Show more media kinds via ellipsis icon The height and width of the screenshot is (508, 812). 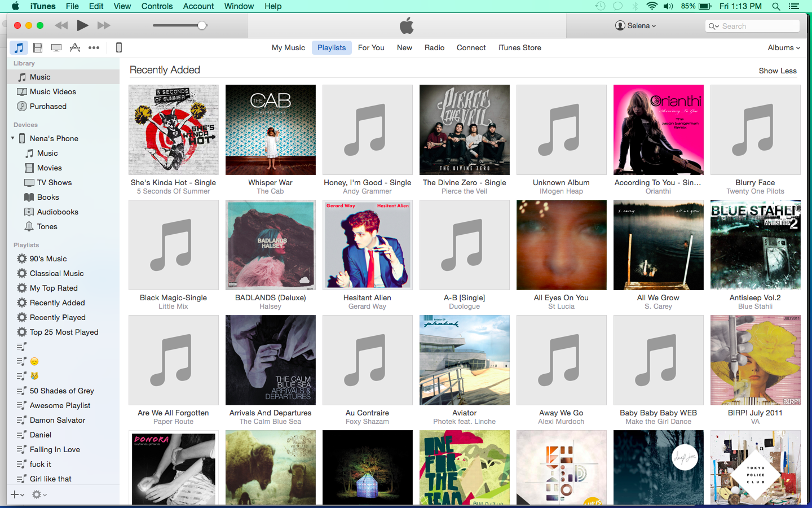click(94, 47)
